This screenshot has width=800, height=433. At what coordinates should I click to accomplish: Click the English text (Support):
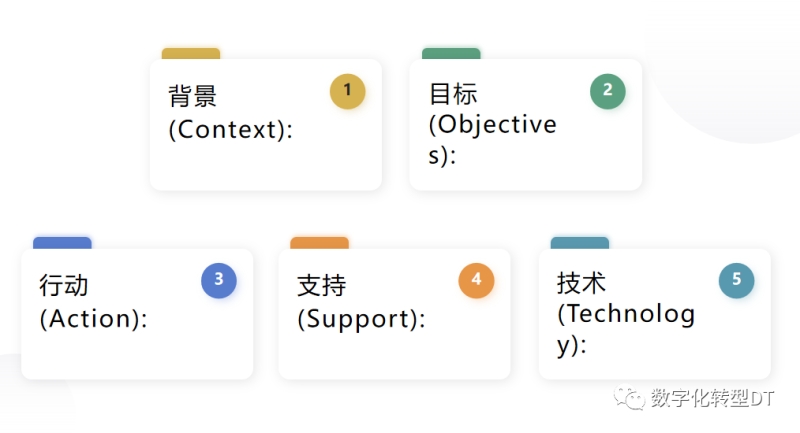(361, 319)
